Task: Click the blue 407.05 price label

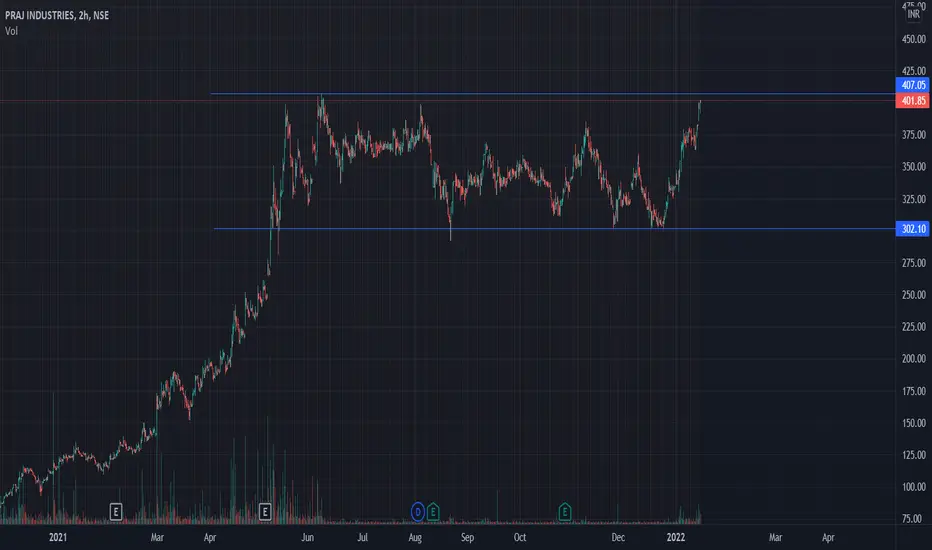Action: [x=912, y=85]
